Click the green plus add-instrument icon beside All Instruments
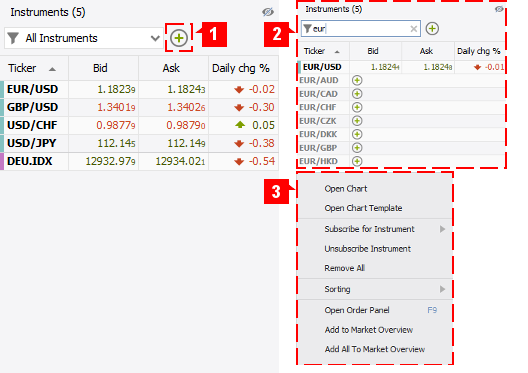The width and height of the screenshot is (528, 373). click(179, 38)
